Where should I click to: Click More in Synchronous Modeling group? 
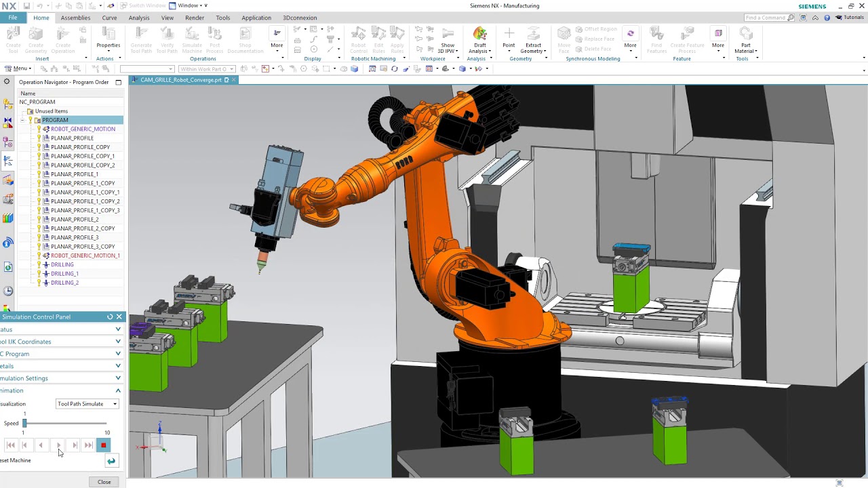631,38
